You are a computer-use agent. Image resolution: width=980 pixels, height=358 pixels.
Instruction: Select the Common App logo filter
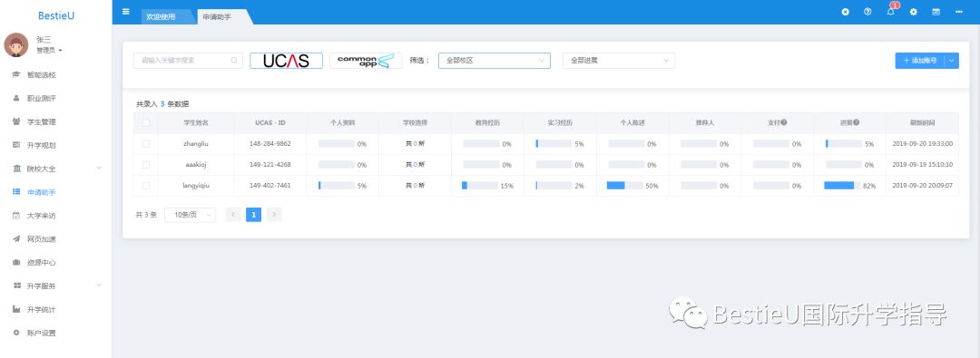pyautogui.click(x=366, y=61)
